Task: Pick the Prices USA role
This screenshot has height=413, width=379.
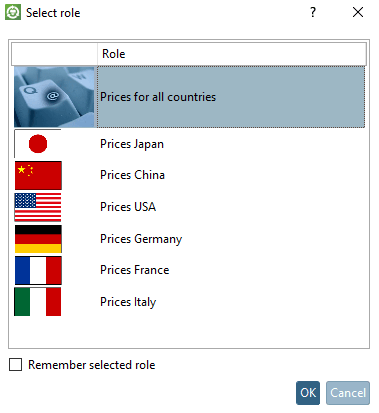Action: click(x=128, y=207)
